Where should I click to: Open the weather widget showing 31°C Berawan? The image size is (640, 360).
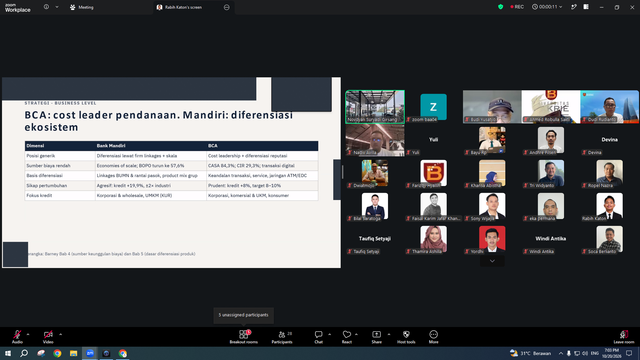[531, 353]
